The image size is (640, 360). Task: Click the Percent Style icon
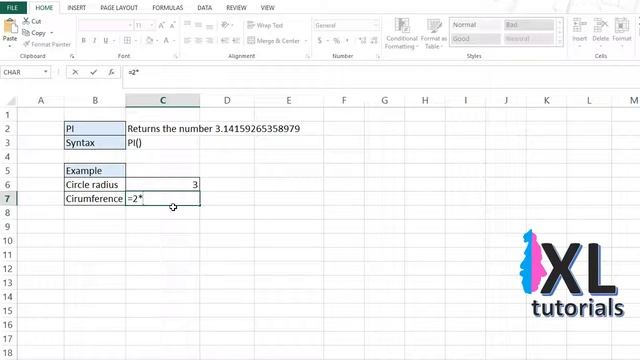tap(336, 40)
